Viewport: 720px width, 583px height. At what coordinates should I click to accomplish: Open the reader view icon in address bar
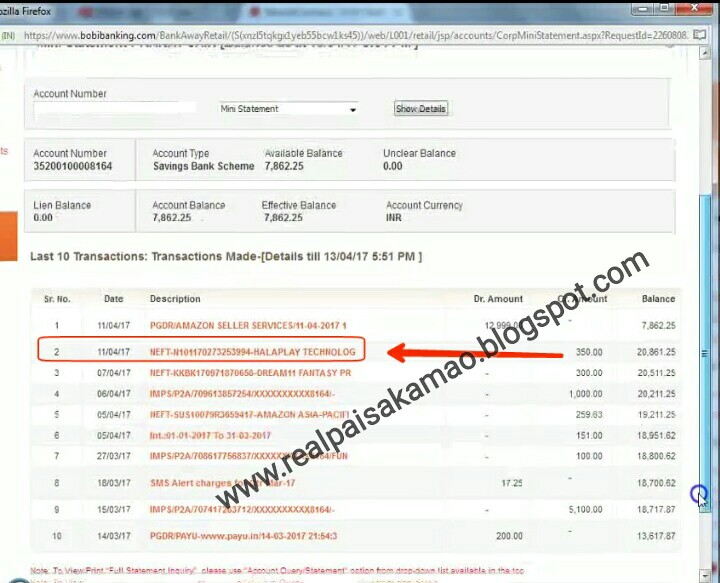point(699,35)
